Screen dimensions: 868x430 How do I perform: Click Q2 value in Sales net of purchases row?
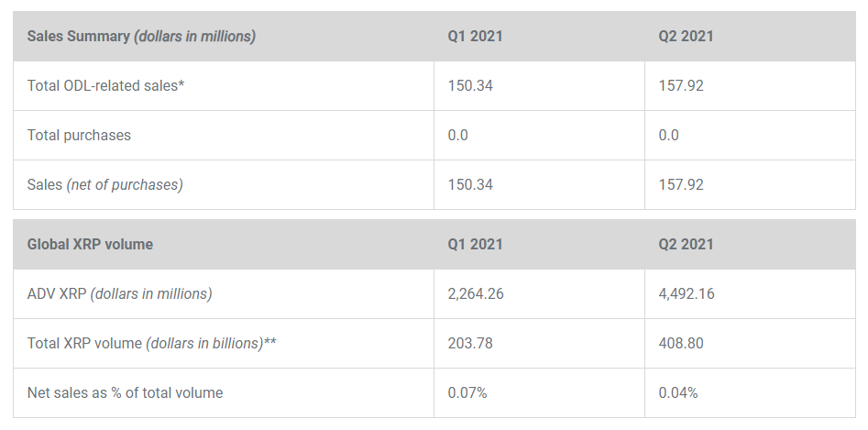click(681, 185)
